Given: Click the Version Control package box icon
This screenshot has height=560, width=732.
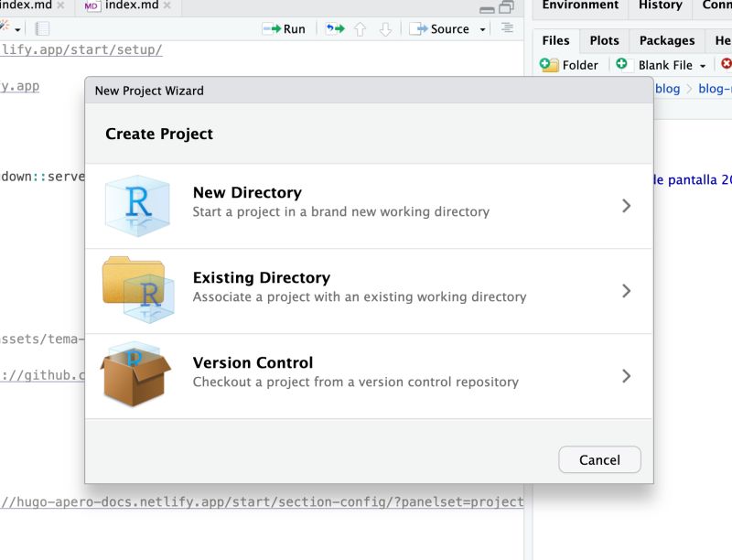Looking at the screenshot, I should click(137, 375).
